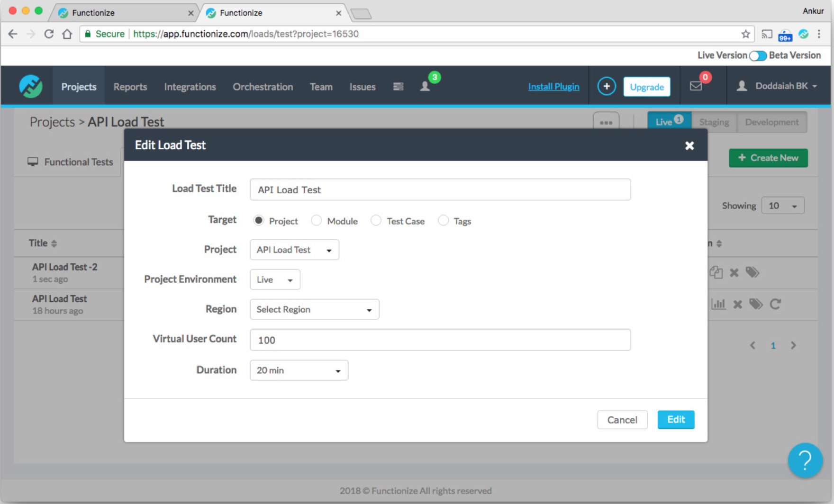Screen dimensions: 834x504
Task: Delete API Load Test -2 with X icon
Action: (x=734, y=273)
